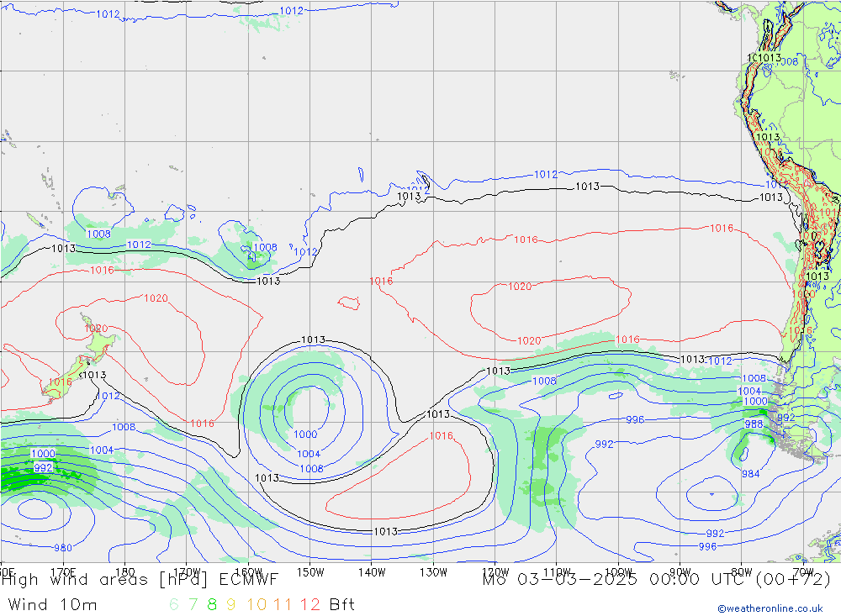Click the 170E longitude label
The height and width of the screenshot is (616, 841).
click(x=63, y=572)
